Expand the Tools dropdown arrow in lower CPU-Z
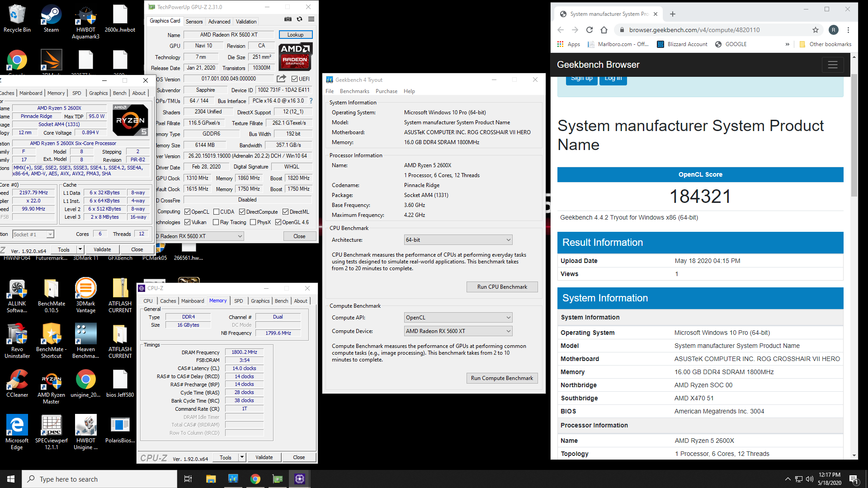Image resolution: width=868 pixels, height=488 pixels. pos(242,457)
